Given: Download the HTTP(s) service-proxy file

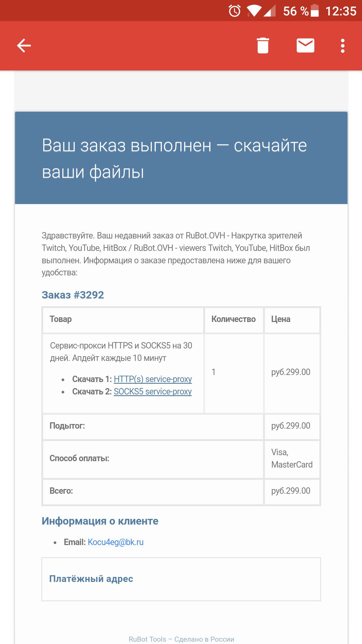Looking at the screenshot, I should 153,379.
